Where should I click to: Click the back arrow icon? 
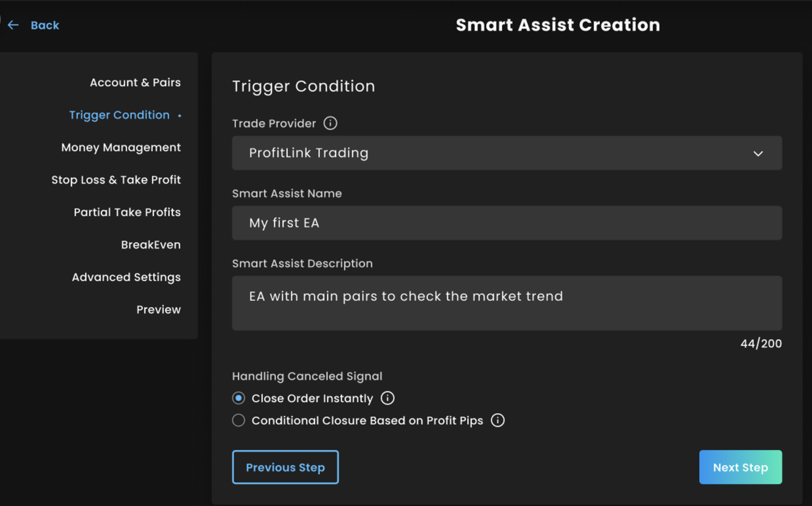click(x=13, y=25)
